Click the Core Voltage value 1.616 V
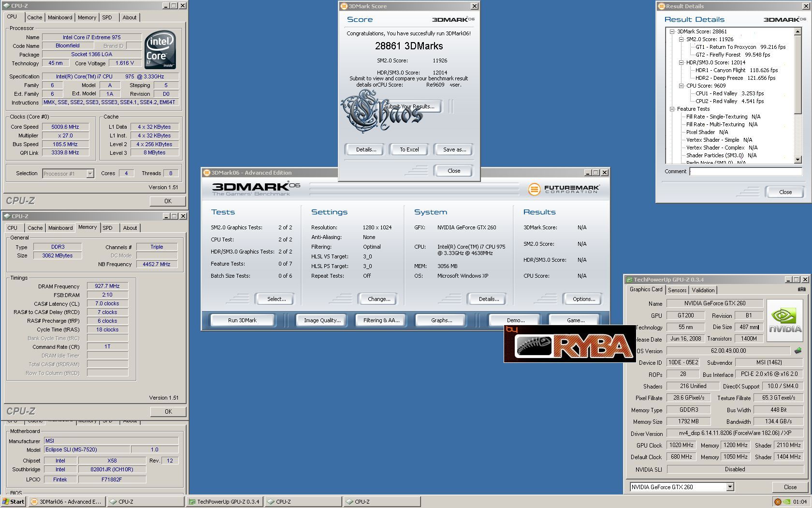Image resolution: width=812 pixels, height=508 pixels. (x=125, y=63)
